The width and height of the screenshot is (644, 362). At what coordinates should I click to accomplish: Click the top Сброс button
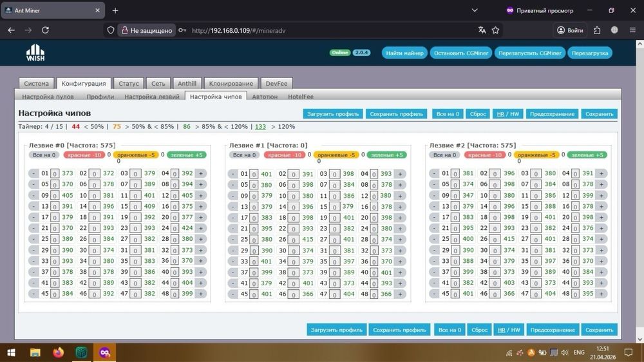(x=478, y=114)
